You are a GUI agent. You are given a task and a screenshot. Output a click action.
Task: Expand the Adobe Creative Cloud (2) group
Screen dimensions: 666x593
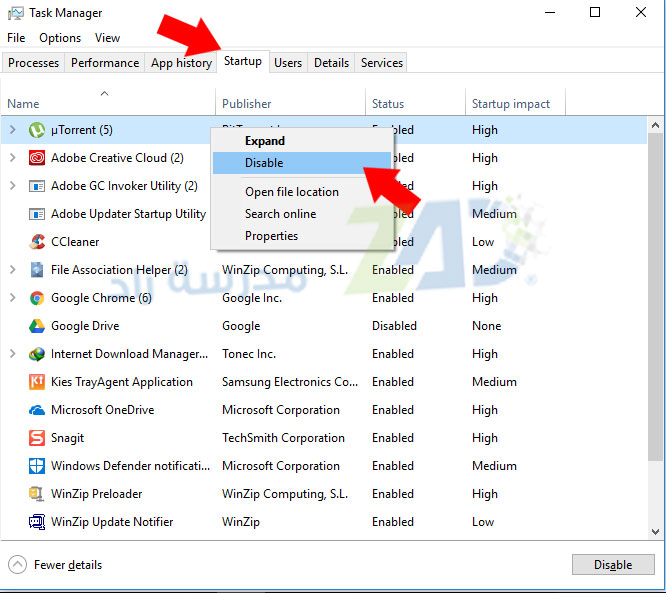[x=13, y=158]
